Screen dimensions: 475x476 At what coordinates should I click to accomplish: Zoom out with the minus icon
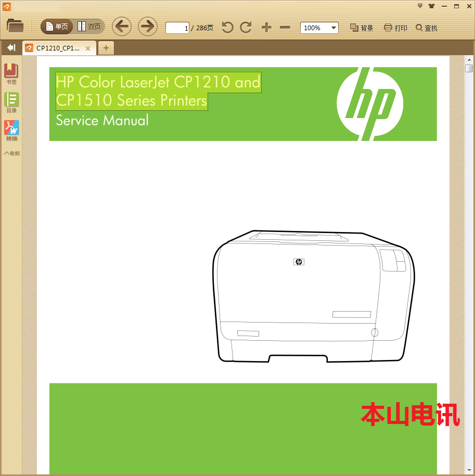285,28
